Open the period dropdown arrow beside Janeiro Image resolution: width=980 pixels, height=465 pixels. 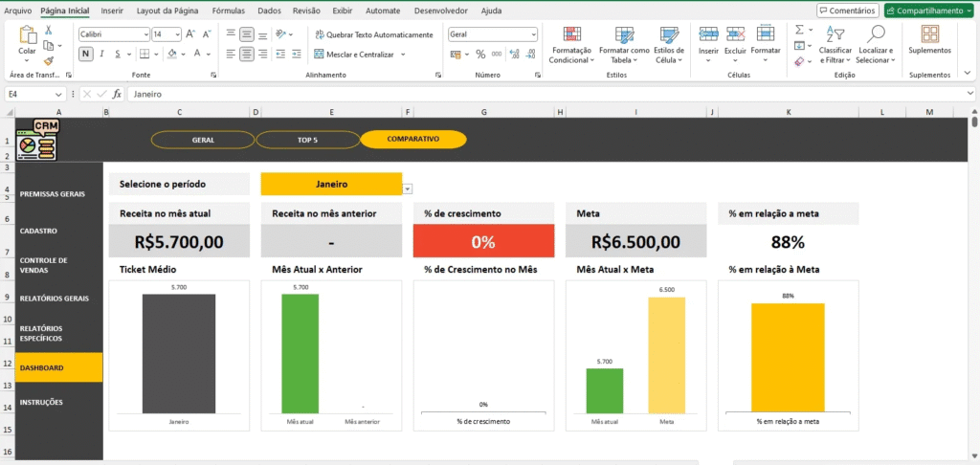point(407,189)
